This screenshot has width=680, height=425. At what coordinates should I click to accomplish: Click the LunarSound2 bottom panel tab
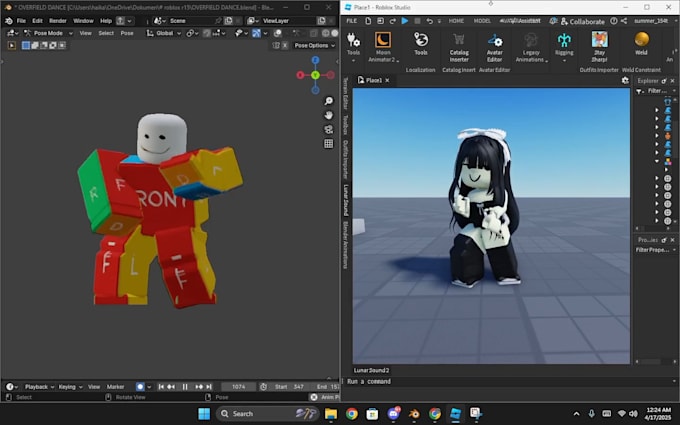coord(371,370)
